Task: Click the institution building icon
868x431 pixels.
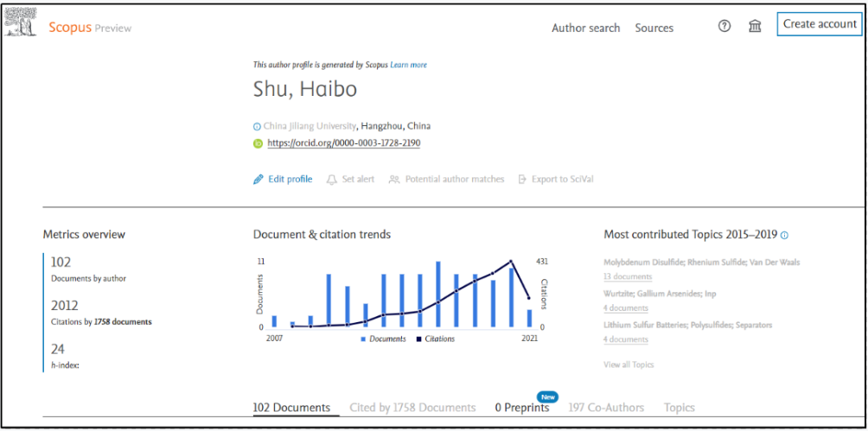Action: click(x=755, y=27)
